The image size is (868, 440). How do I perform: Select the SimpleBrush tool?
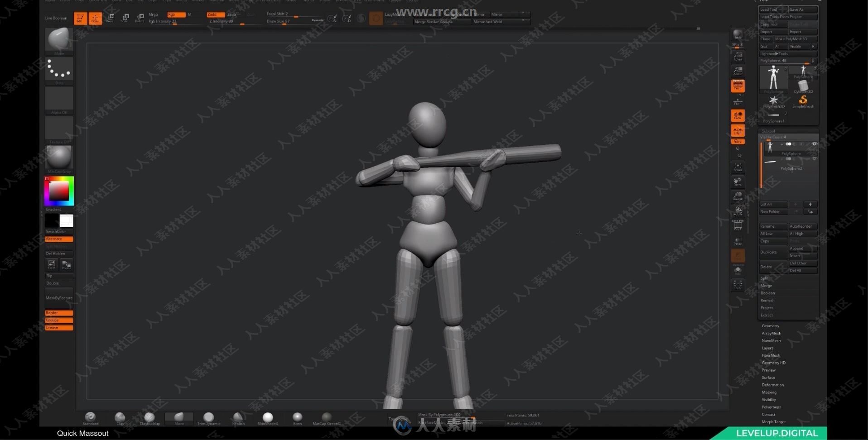point(803,101)
